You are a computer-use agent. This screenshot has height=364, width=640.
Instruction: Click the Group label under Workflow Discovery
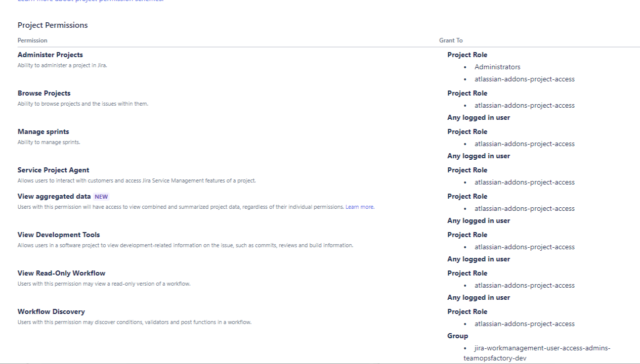click(x=458, y=336)
